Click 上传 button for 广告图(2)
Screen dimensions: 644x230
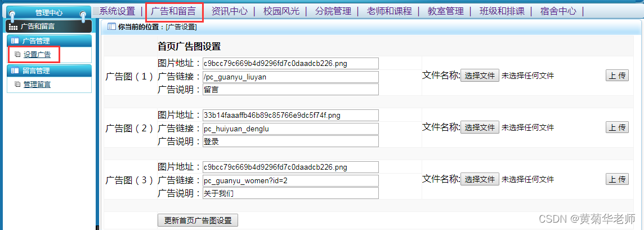pyautogui.click(x=617, y=127)
